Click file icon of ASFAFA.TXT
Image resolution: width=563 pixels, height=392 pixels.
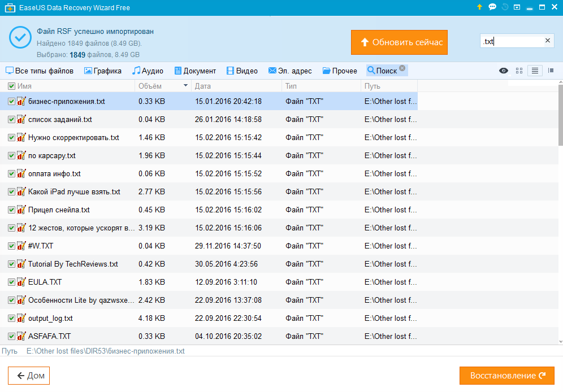tap(21, 336)
